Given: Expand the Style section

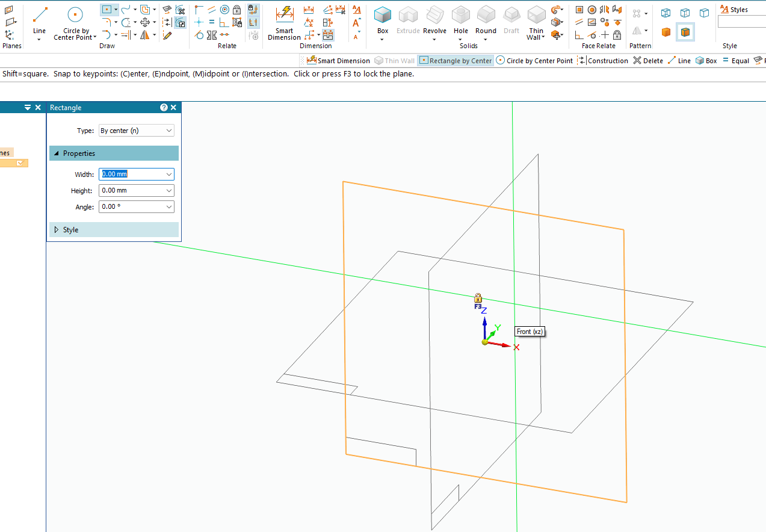Looking at the screenshot, I should (70, 230).
